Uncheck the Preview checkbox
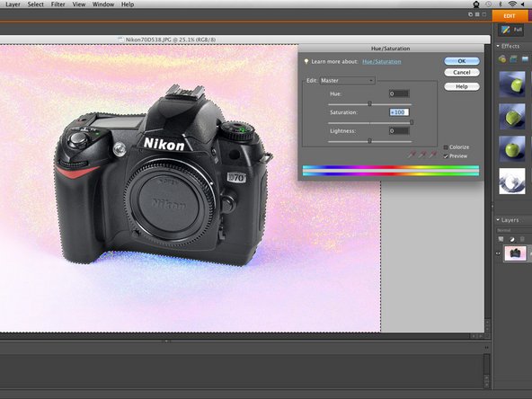The height and width of the screenshot is (399, 532). 446,156
